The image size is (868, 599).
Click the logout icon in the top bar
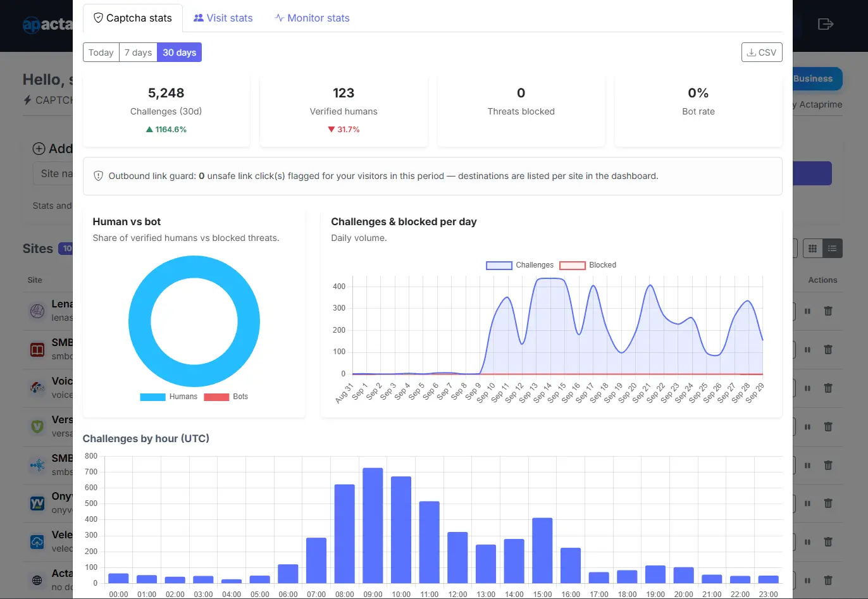pos(826,24)
